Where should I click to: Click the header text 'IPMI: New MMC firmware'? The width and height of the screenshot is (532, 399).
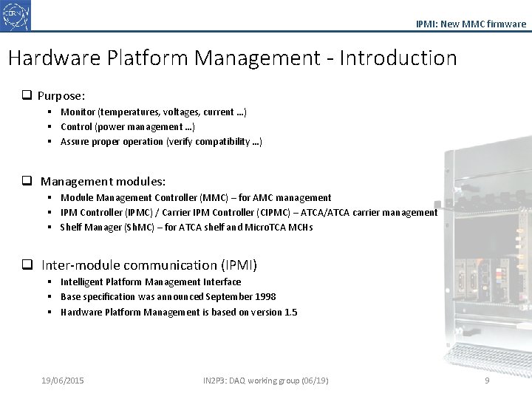471,24
